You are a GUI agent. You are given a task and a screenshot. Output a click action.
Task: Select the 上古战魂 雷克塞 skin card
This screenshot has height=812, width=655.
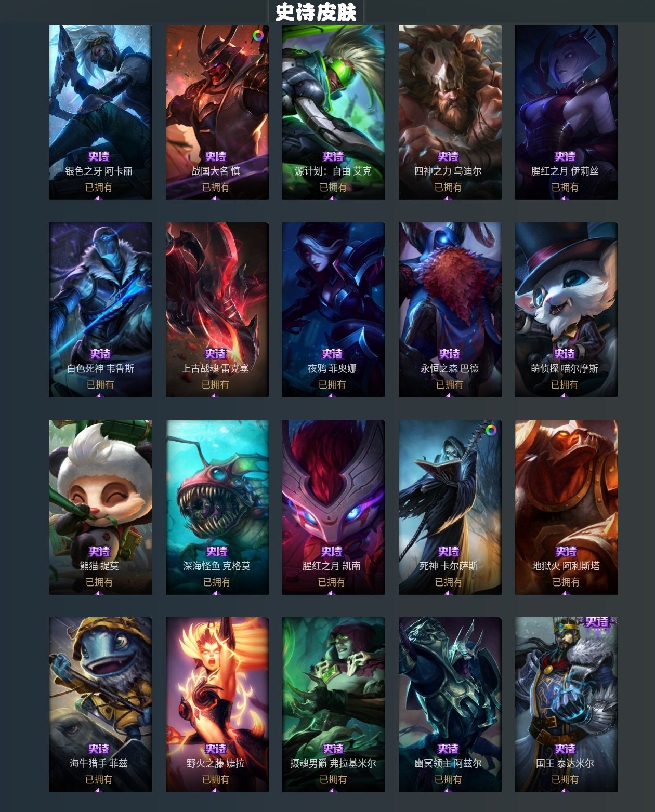click(x=217, y=310)
